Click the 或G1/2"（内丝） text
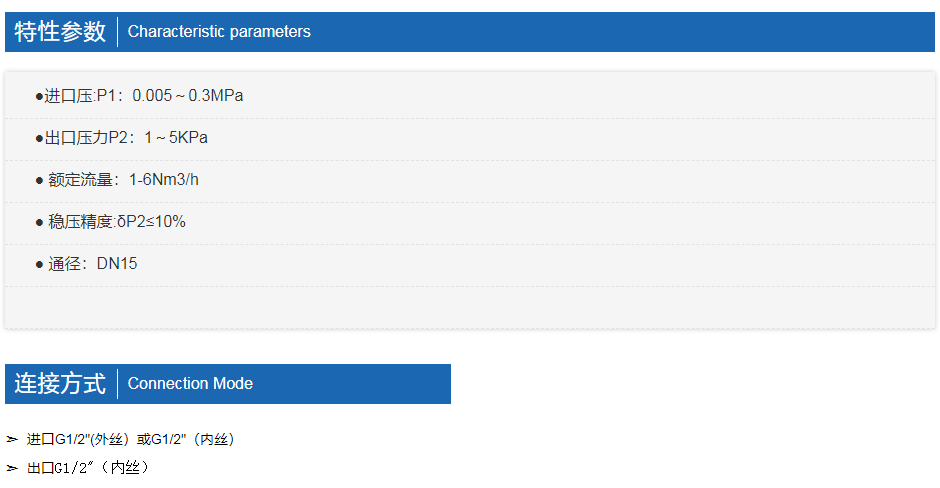This screenshot has width=940, height=488. [187, 439]
